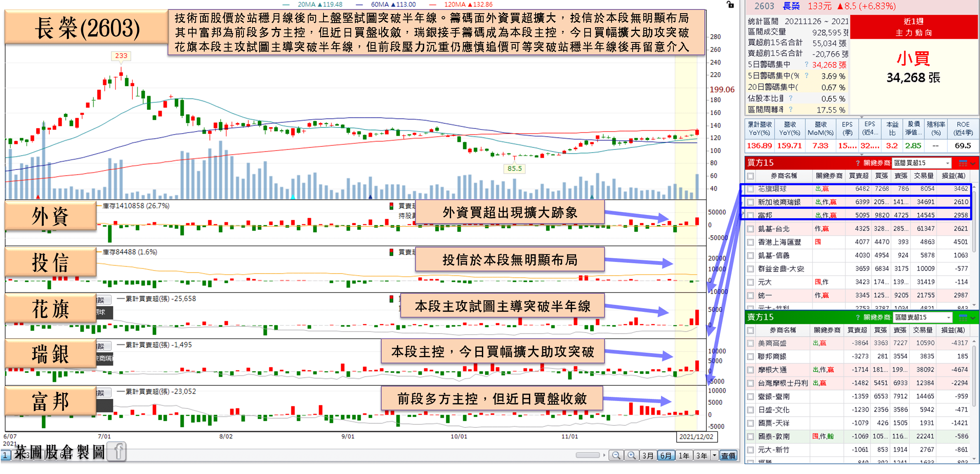Click the zoom out magnifier

click(616, 455)
